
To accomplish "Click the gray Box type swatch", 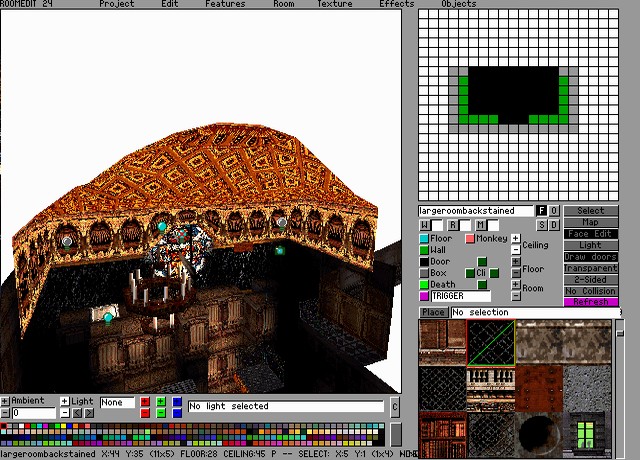I will click(423, 273).
